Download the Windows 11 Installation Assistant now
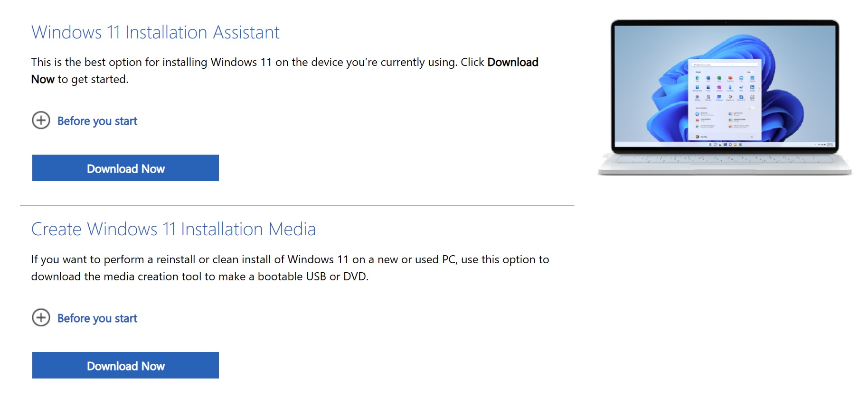The width and height of the screenshot is (868, 397). click(125, 168)
